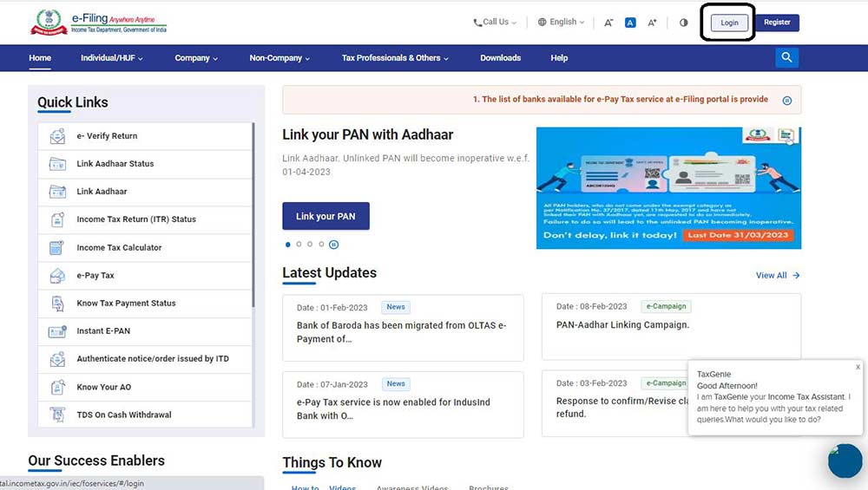Image resolution: width=868 pixels, height=490 pixels.
Task: Toggle the high contrast mode icon
Action: coord(683,23)
